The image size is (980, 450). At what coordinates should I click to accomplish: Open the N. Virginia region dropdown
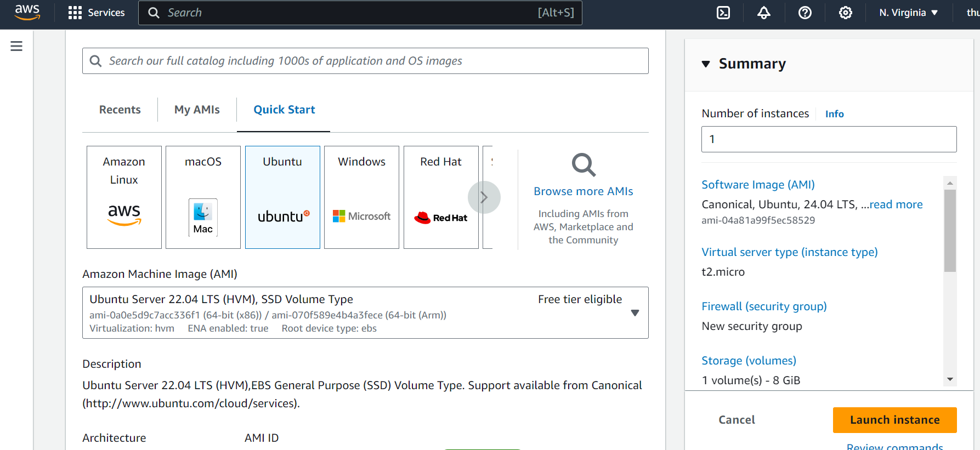pos(908,13)
